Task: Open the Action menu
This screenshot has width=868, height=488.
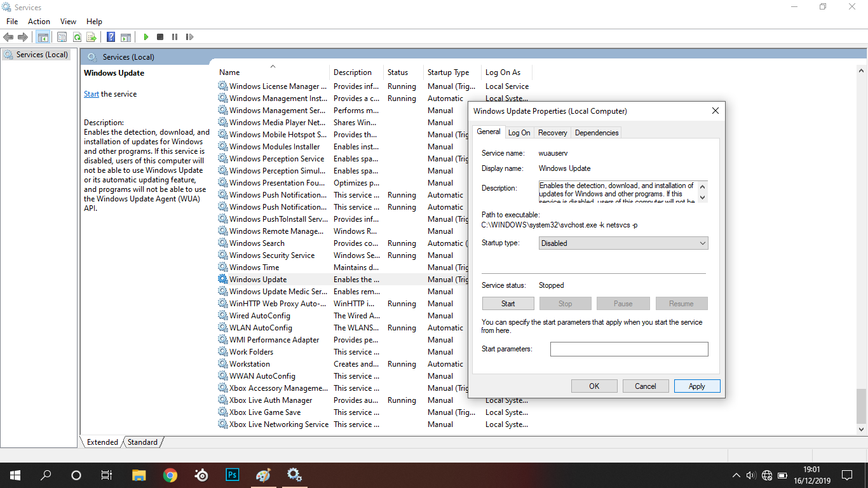Action: coord(39,21)
